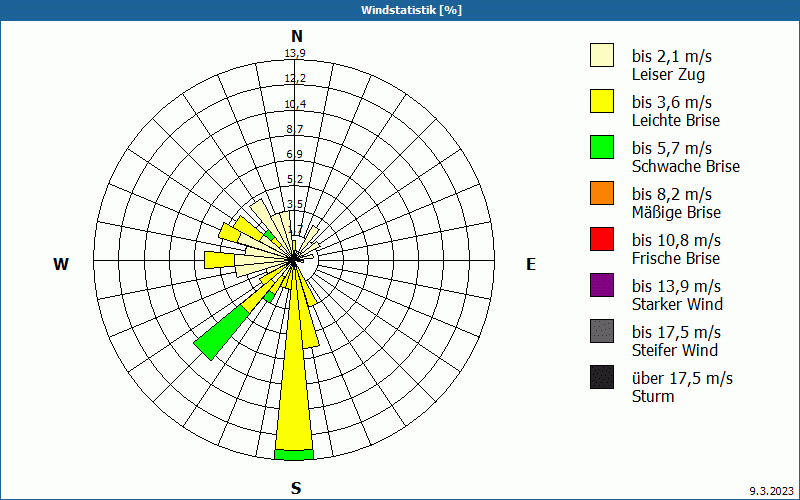800x500 pixels.
Task: Click the '8,7' ring value
Action: (x=295, y=129)
